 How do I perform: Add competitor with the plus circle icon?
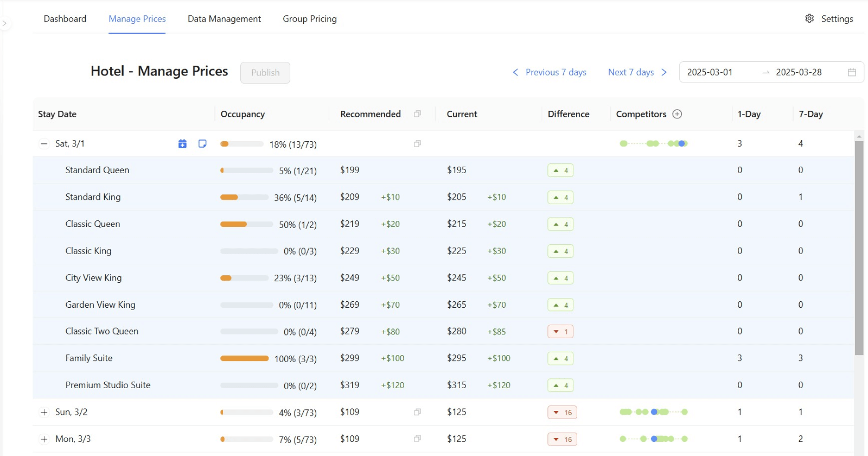(x=677, y=114)
